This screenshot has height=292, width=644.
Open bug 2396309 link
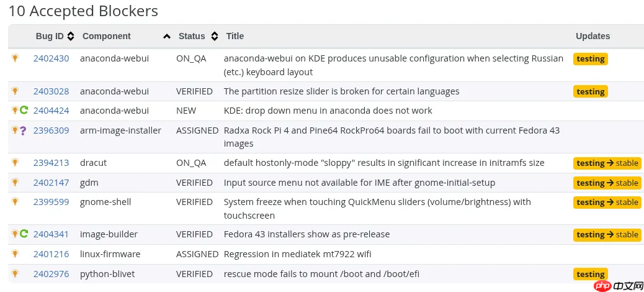click(x=51, y=130)
